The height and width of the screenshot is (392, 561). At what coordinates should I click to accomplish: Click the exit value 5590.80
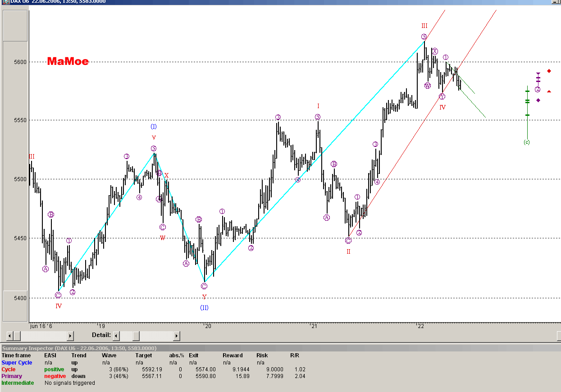[205, 376]
